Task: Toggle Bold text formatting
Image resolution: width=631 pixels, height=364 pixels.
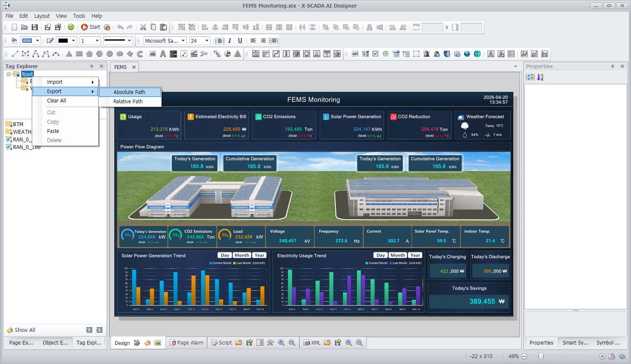Action: (x=219, y=41)
